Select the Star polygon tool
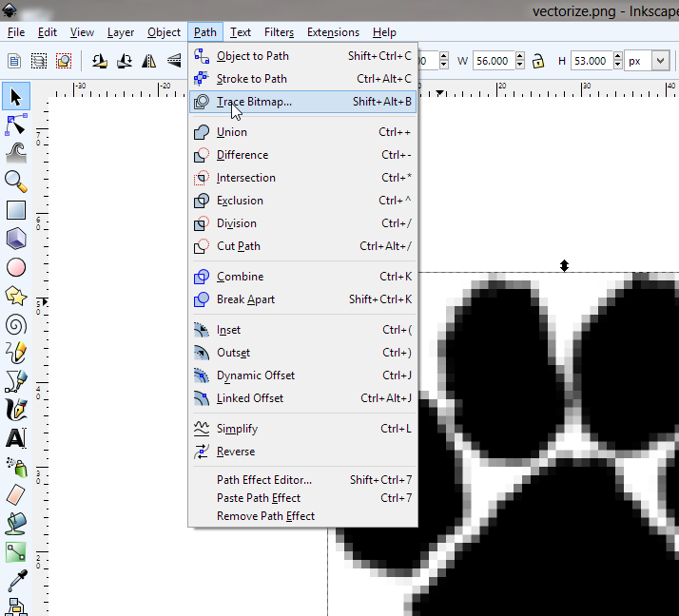The height and width of the screenshot is (616, 679). tap(16, 296)
